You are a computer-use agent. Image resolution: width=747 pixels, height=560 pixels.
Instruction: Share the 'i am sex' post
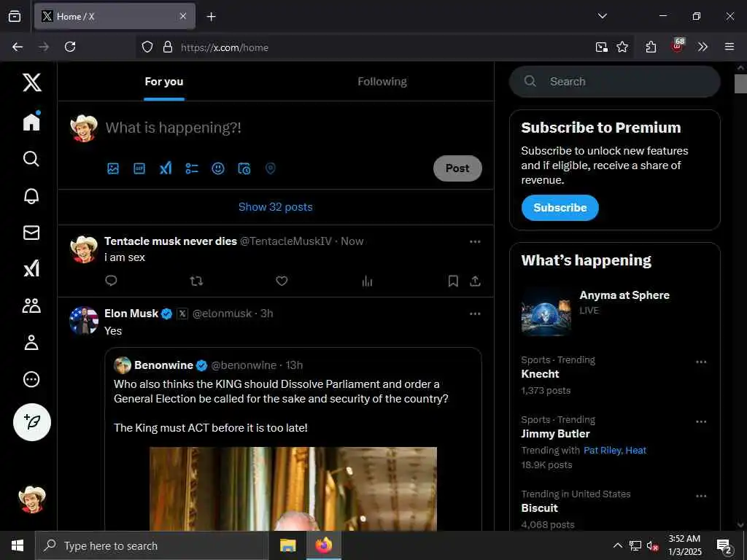point(475,281)
